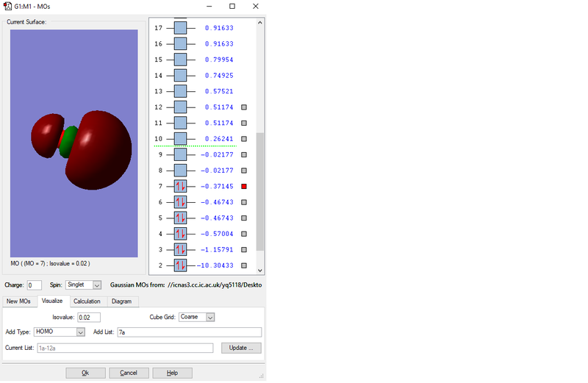This screenshot has width=588, height=383.
Task: Select orbital box for MO 14
Action: click(180, 76)
